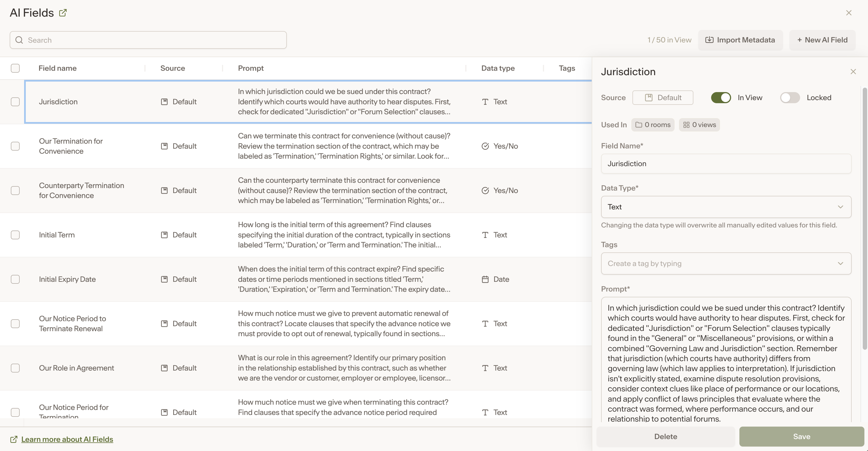Click Date type calendar icon for Initial Expiry Date
868x451 pixels.
click(x=485, y=279)
